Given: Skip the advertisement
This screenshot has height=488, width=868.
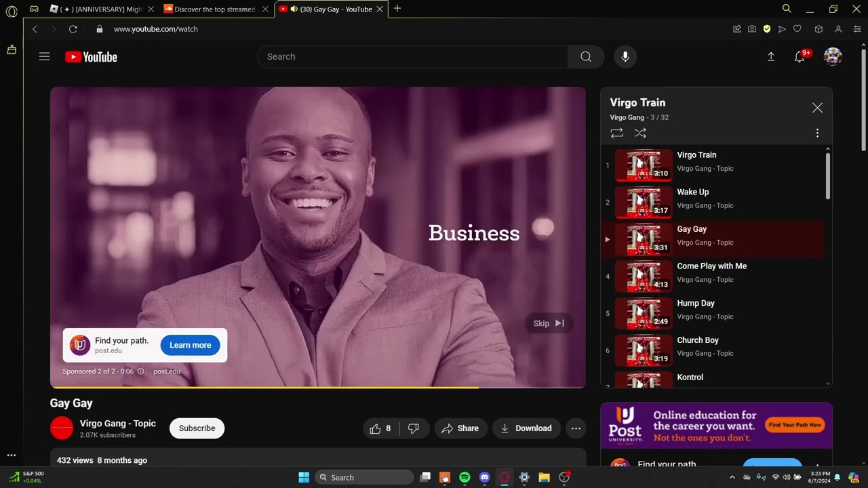Looking at the screenshot, I should 549,323.
